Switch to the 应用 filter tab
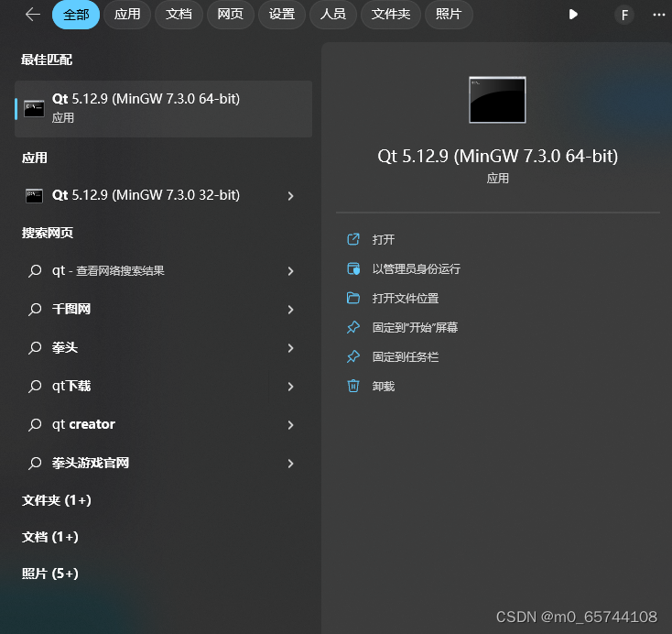Viewport: 672px width, 634px height. click(127, 15)
